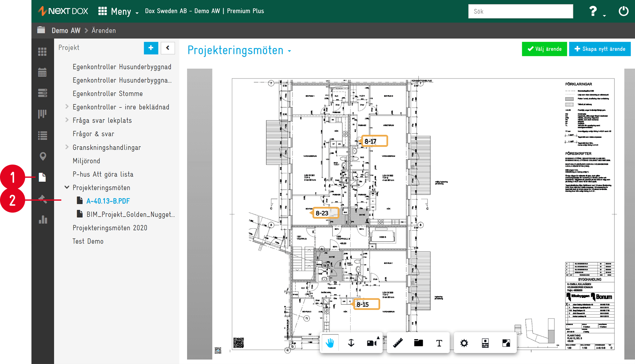Open viewer settings gear
Image resolution: width=635 pixels, height=364 pixels.
click(x=464, y=343)
